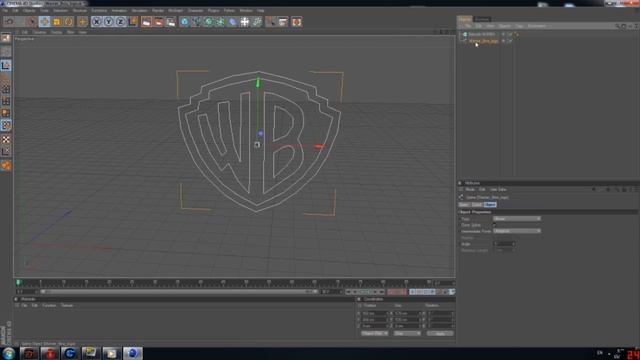Activate the Scale tool

pos(56,21)
